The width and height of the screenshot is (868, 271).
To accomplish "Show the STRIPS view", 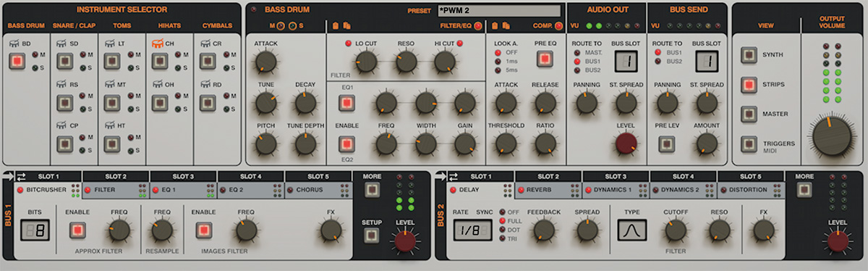I will click(x=749, y=86).
